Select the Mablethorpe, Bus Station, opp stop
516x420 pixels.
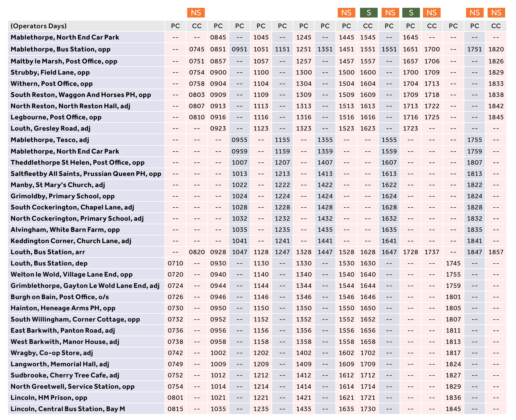[61, 49]
